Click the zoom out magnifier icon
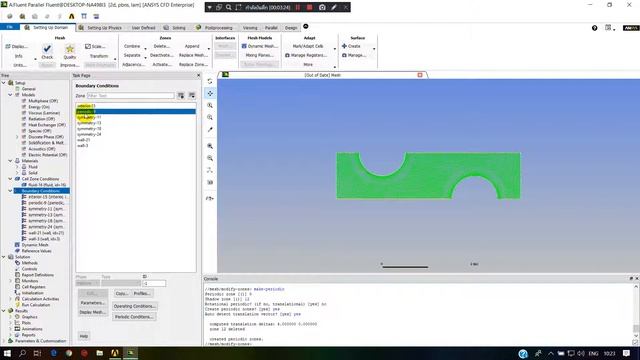 pyautogui.click(x=210, y=158)
